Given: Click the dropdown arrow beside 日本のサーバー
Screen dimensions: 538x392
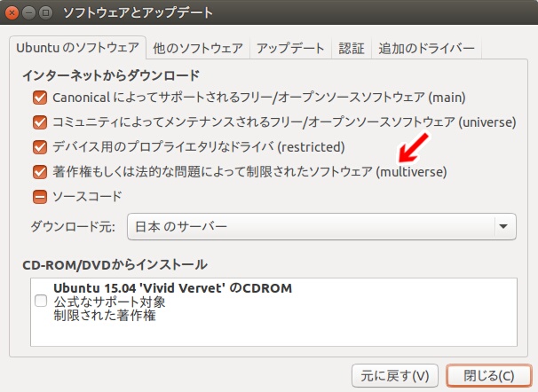Looking at the screenshot, I should [503, 226].
